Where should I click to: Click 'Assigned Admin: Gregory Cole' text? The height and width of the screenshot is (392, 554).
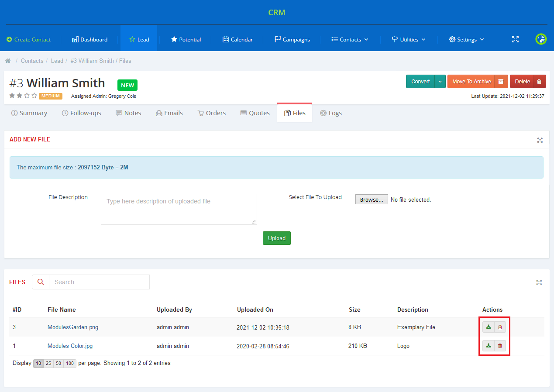[103, 96]
